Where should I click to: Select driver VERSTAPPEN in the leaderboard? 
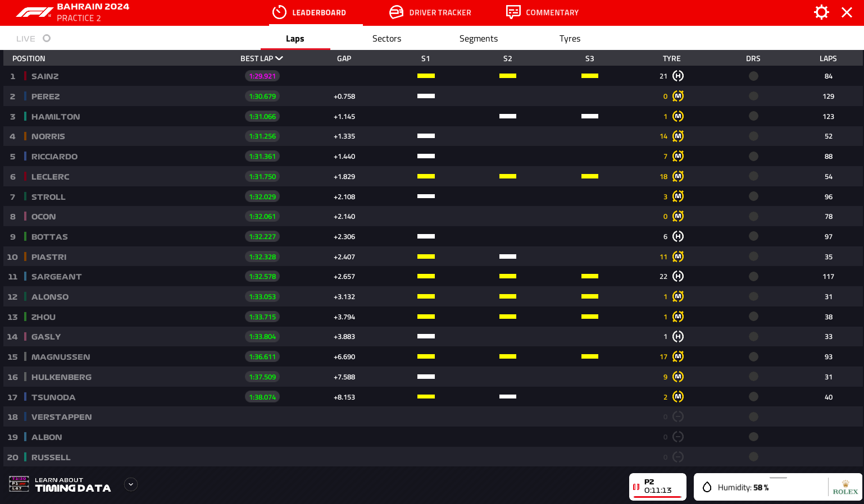coord(62,417)
